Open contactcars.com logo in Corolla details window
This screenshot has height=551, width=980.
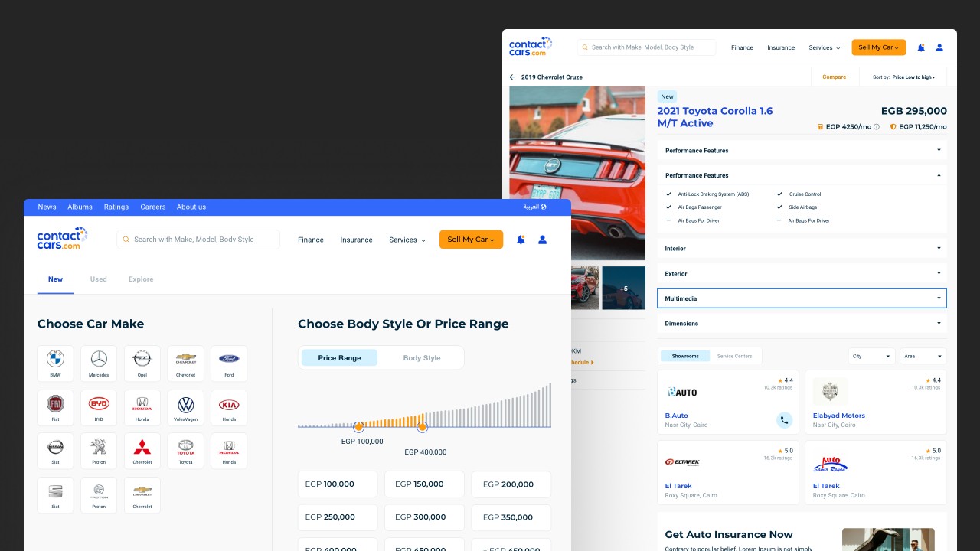click(531, 47)
